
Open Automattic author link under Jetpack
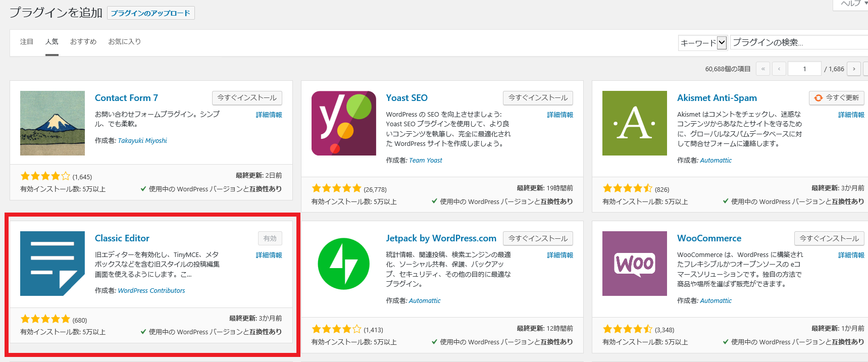[x=425, y=301]
